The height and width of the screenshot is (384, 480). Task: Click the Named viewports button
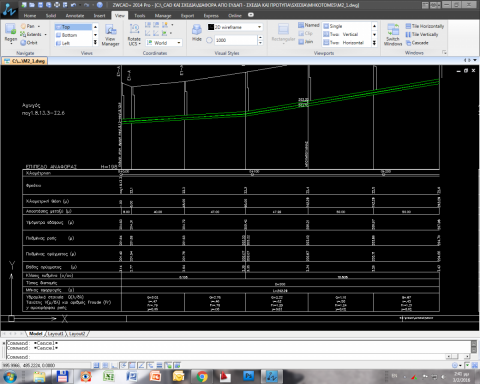309,25
